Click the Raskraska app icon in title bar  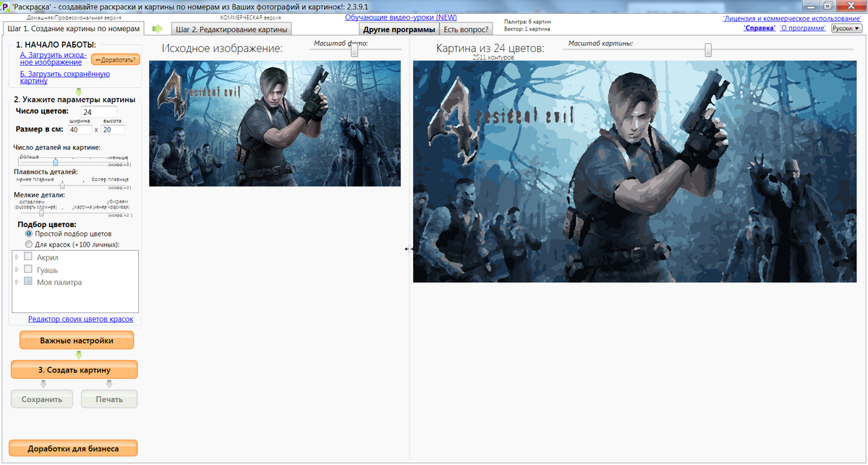(x=5, y=5)
